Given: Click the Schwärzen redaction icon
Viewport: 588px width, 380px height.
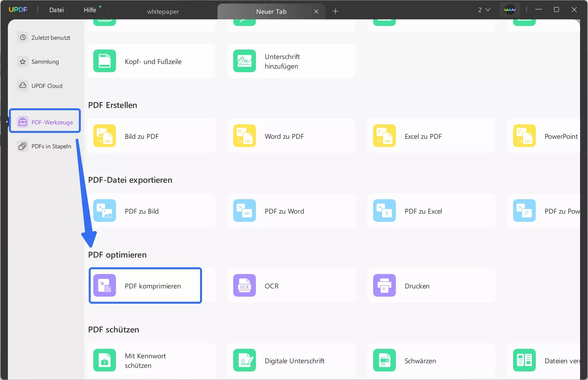Looking at the screenshot, I should [x=384, y=360].
